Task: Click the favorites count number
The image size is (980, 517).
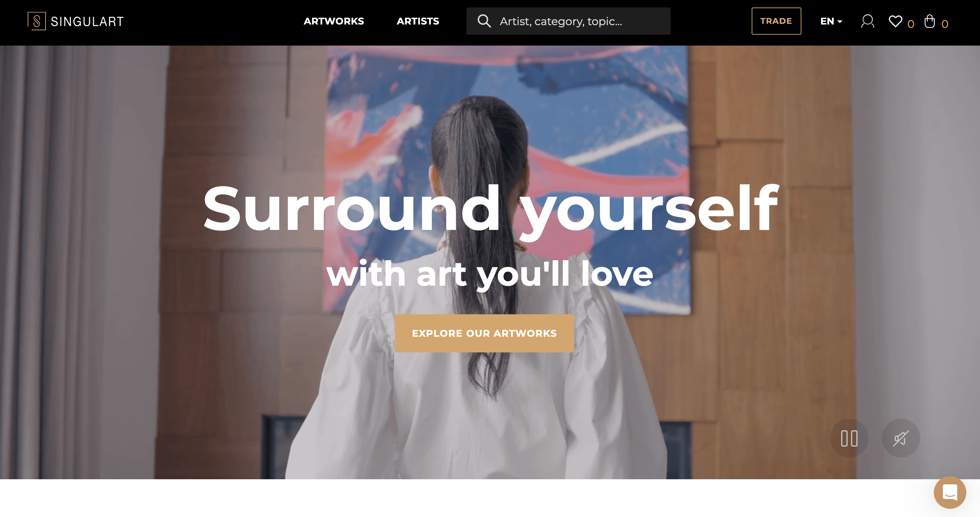Action: pyautogui.click(x=910, y=24)
